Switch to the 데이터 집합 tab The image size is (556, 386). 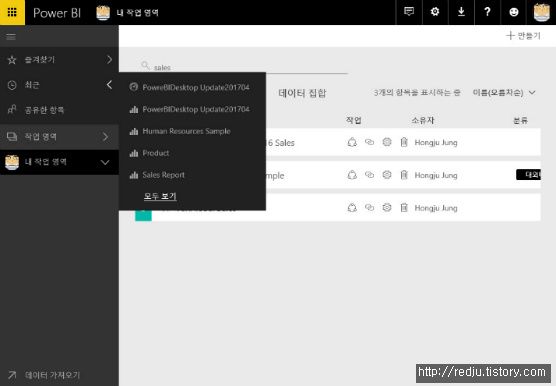coord(302,93)
